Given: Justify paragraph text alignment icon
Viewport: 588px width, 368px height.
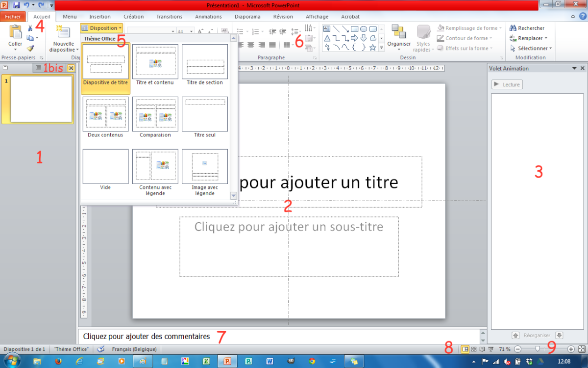Looking at the screenshot, I should coord(272,45).
